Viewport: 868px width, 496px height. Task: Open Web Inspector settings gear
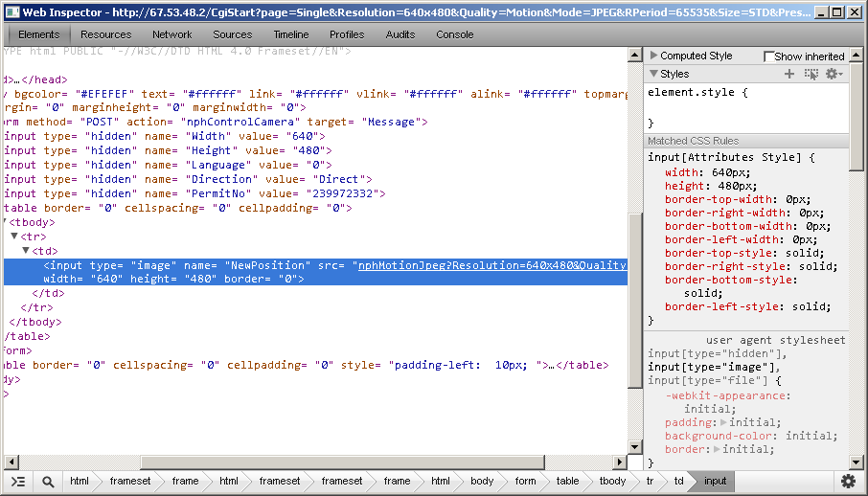[848, 482]
